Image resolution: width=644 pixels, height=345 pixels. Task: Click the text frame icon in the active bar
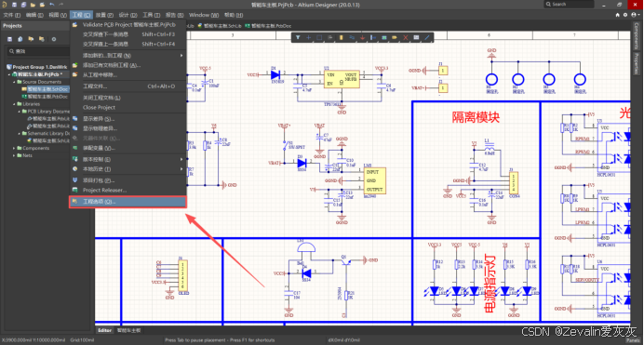[416, 37]
